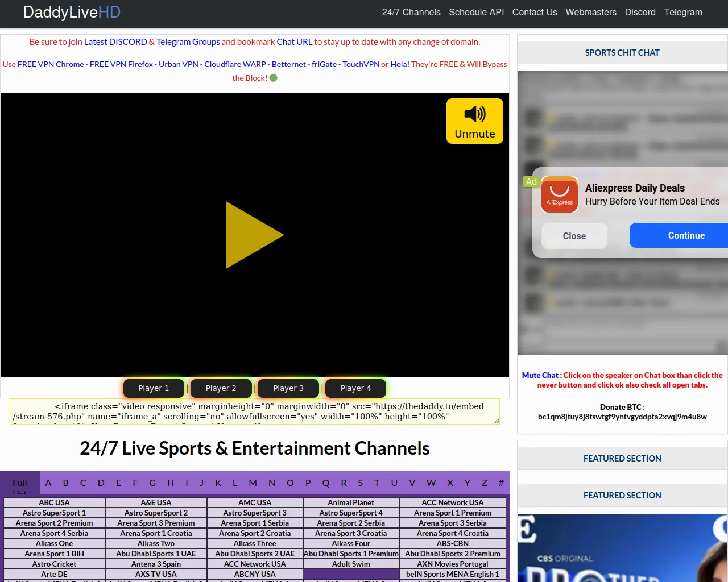Click the green Ad label badge
Viewport: 728px width, 582px height.
[x=531, y=181]
